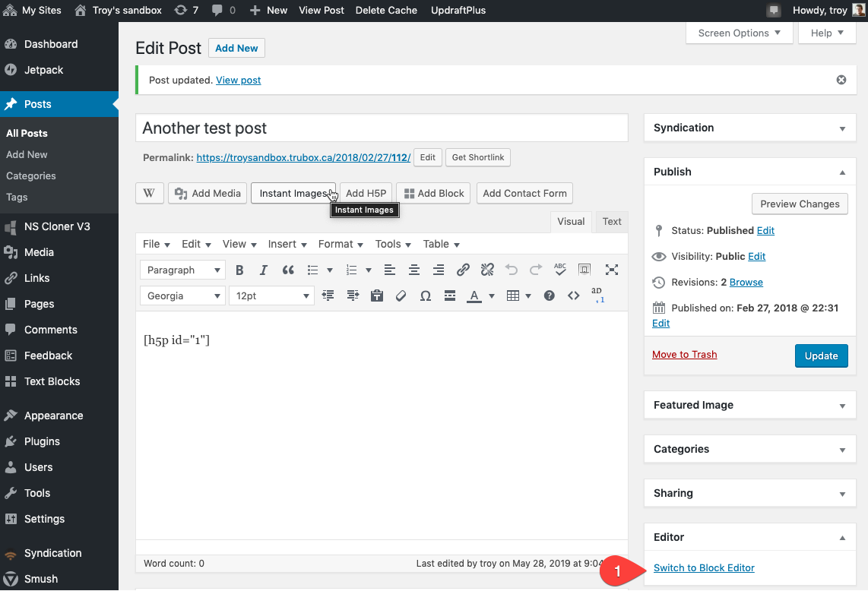This screenshot has height=591, width=868.
Task: Click the clear formatting eraser icon
Action: pos(401,295)
